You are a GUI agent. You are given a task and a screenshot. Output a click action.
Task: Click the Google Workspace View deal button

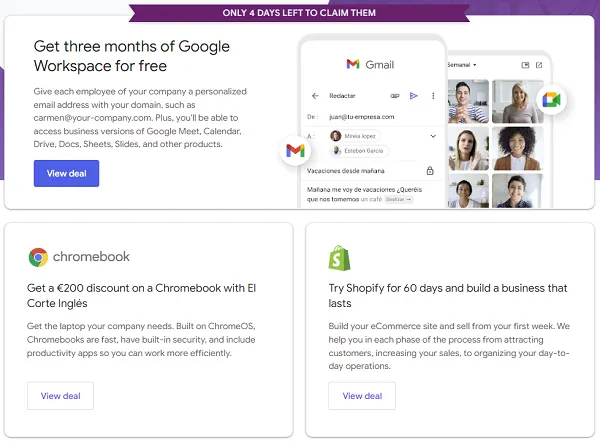click(x=66, y=173)
